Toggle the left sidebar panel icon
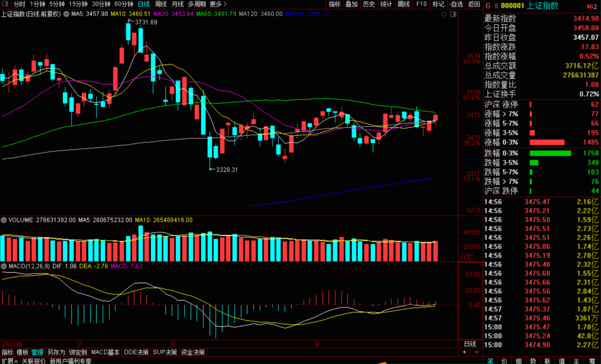This screenshot has height=364, width=601. [6, 4]
